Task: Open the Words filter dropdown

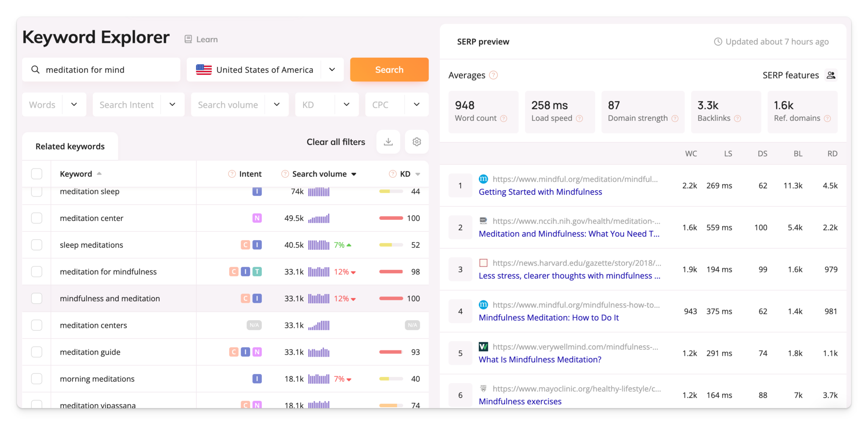Action: (x=54, y=104)
